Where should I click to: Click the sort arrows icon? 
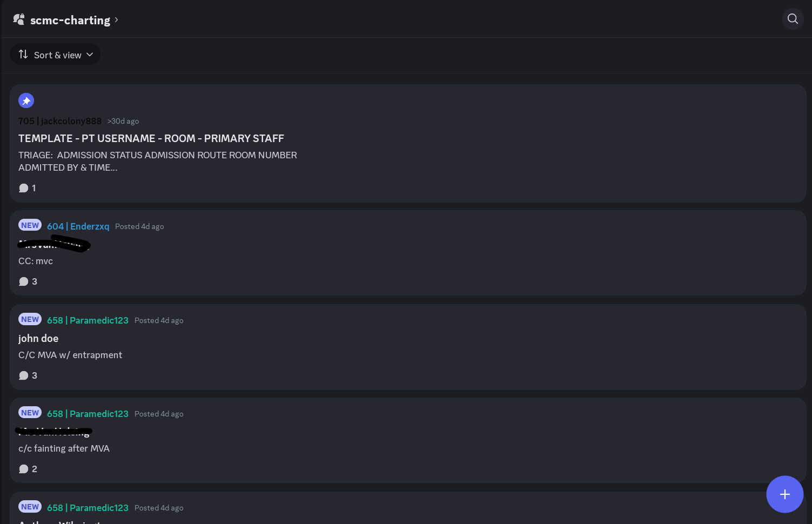coord(23,54)
